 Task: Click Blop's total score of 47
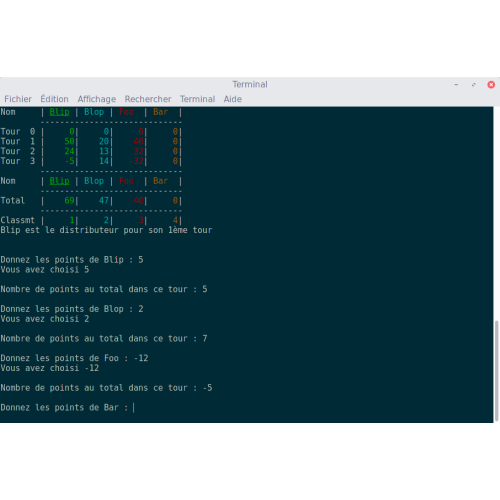[x=104, y=201]
